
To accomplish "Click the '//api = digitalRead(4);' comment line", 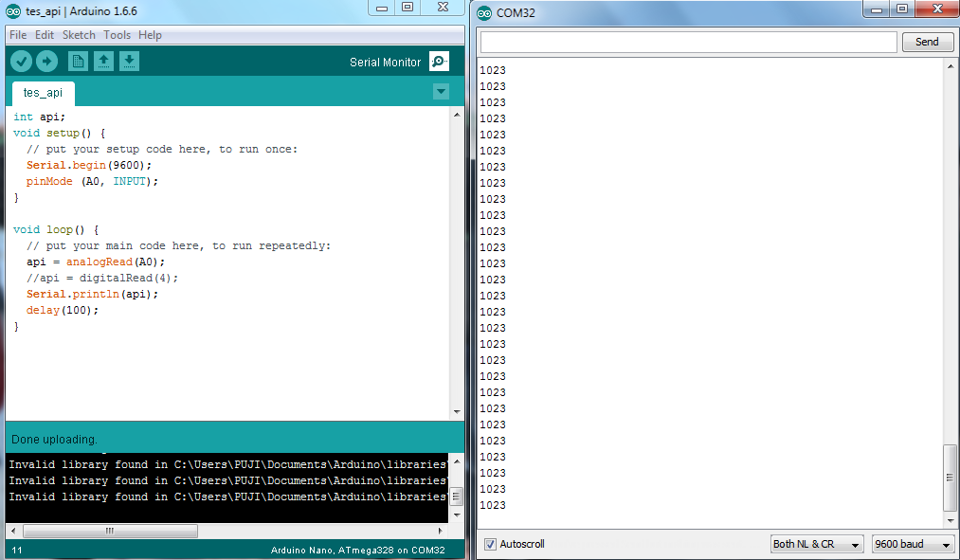I will 102,278.
